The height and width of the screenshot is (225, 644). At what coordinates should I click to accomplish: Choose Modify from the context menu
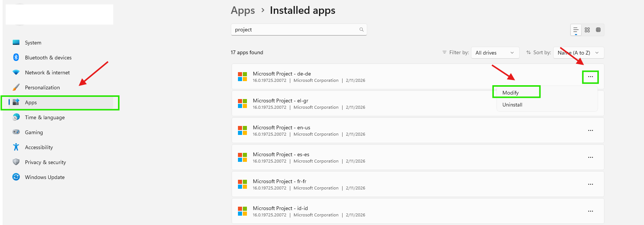click(511, 93)
